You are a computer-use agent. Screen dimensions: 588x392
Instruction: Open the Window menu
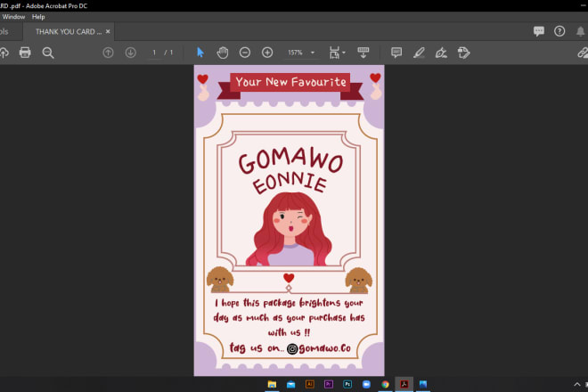point(13,17)
